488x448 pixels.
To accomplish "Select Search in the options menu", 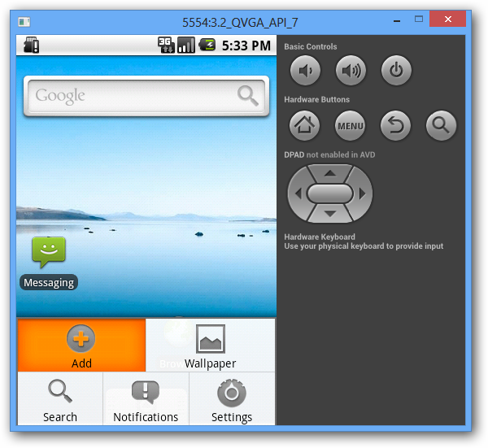I will [x=60, y=399].
